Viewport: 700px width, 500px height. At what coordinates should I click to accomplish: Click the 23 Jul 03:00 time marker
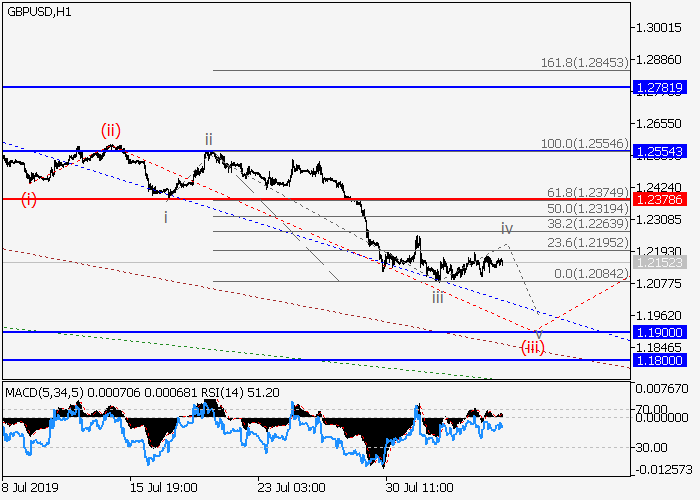[290, 485]
